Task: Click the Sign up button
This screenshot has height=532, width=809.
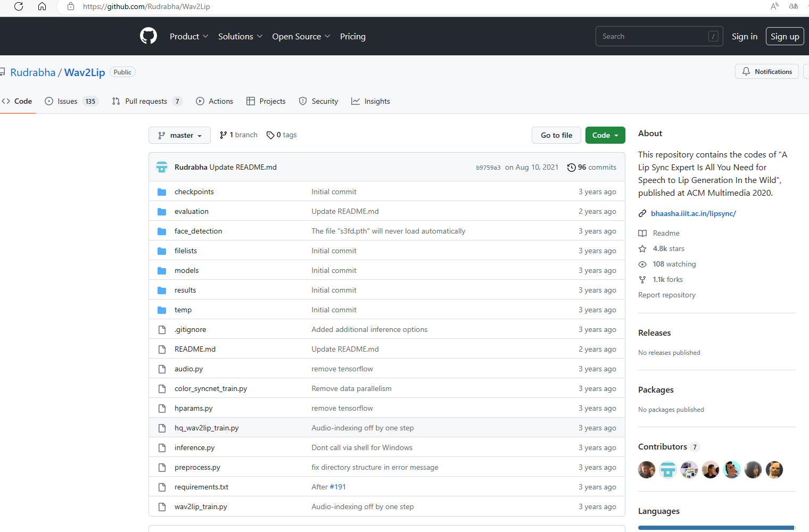Action: [785, 36]
